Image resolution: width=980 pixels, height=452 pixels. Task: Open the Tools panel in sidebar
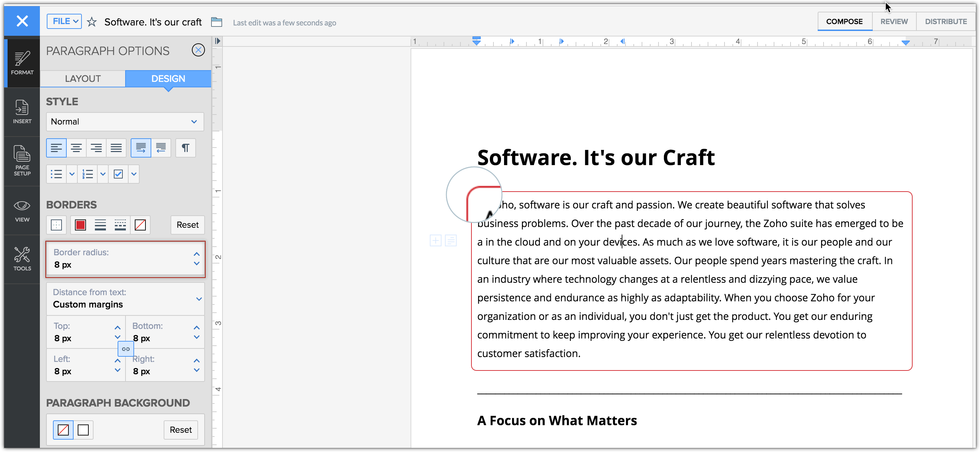click(22, 259)
